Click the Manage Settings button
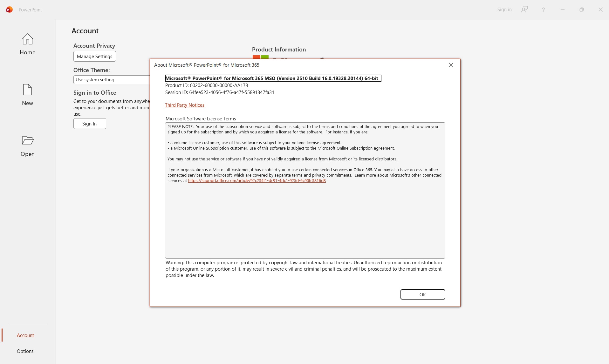The image size is (609, 364). coord(94,57)
